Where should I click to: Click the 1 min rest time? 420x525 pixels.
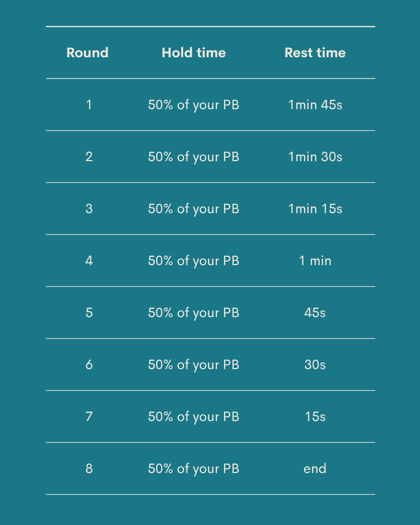(315, 260)
